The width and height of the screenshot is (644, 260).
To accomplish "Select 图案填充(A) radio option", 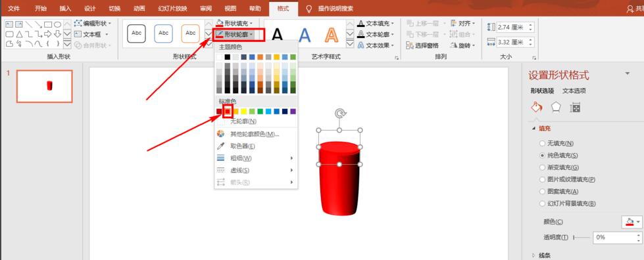I will [x=558, y=191].
